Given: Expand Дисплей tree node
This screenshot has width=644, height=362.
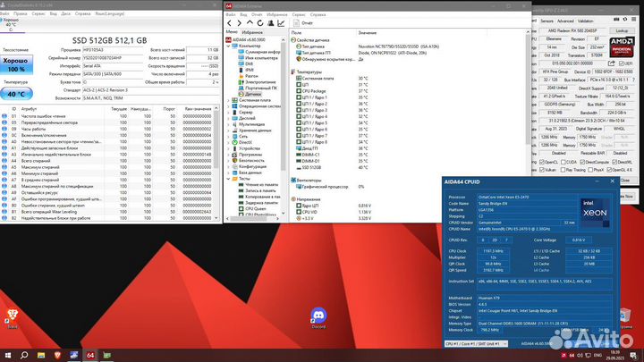Looking at the screenshot, I should click(228, 118).
